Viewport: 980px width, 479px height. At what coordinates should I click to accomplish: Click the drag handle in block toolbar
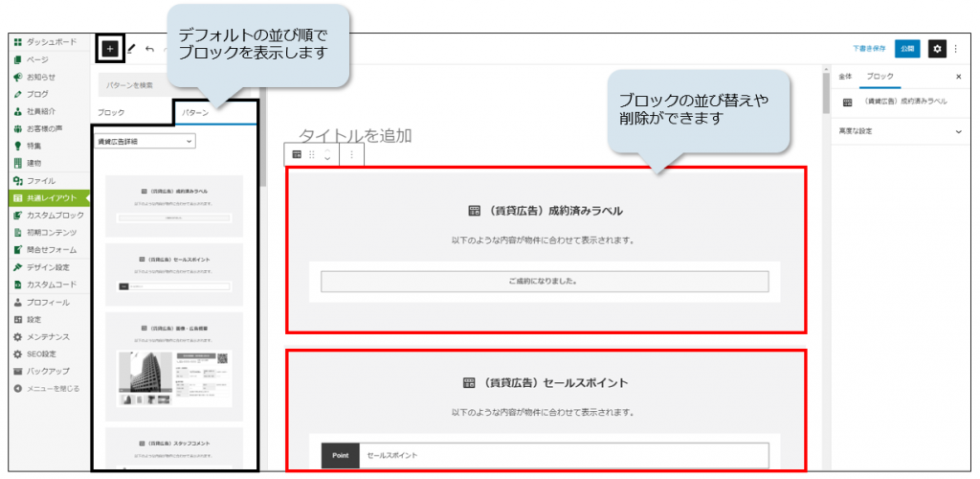coord(312,154)
